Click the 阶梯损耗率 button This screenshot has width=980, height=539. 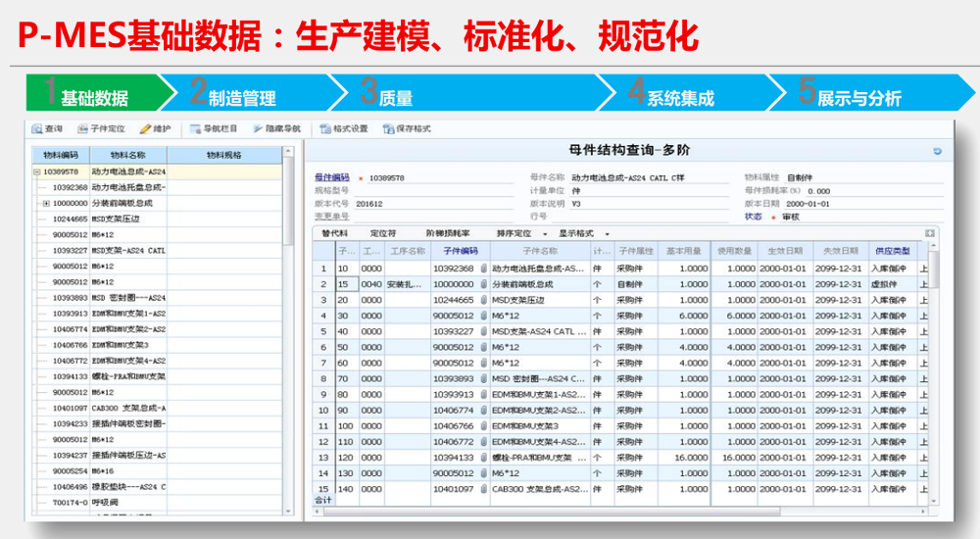point(448,233)
